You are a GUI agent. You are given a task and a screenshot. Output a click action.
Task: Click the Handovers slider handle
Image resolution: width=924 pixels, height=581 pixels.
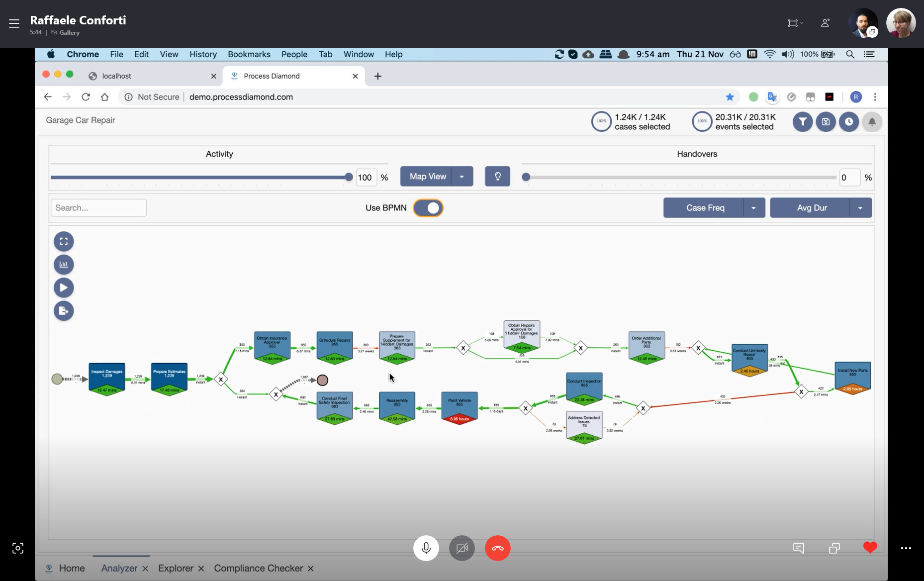click(526, 177)
